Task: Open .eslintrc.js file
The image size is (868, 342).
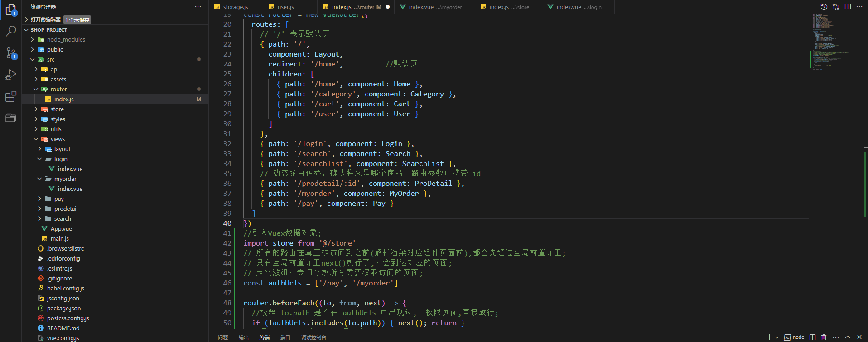Action: pos(115,268)
